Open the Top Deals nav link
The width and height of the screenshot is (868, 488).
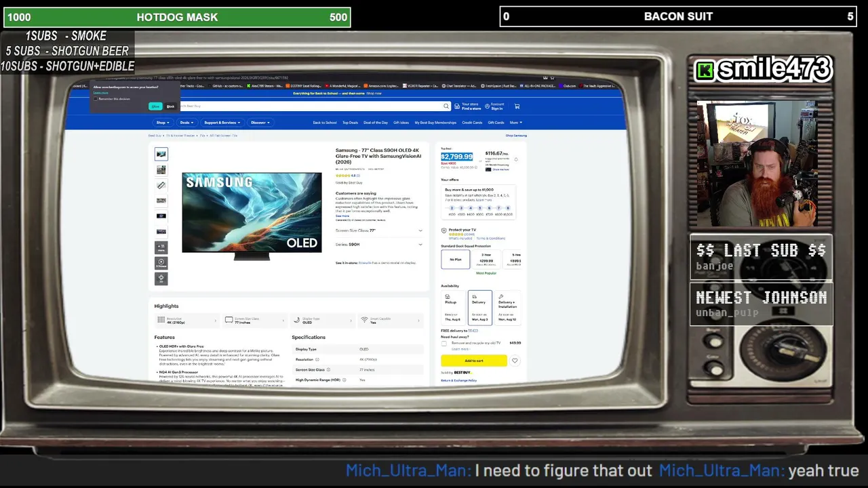(350, 123)
